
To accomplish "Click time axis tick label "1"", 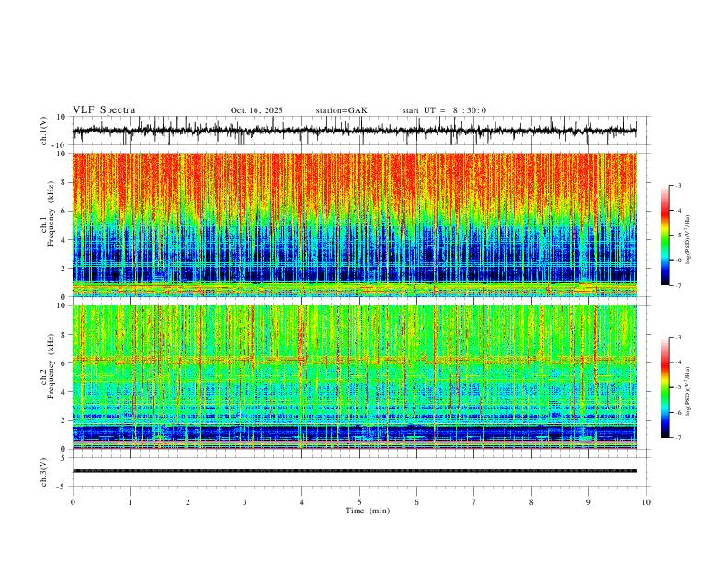I will [x=130, y=502].
